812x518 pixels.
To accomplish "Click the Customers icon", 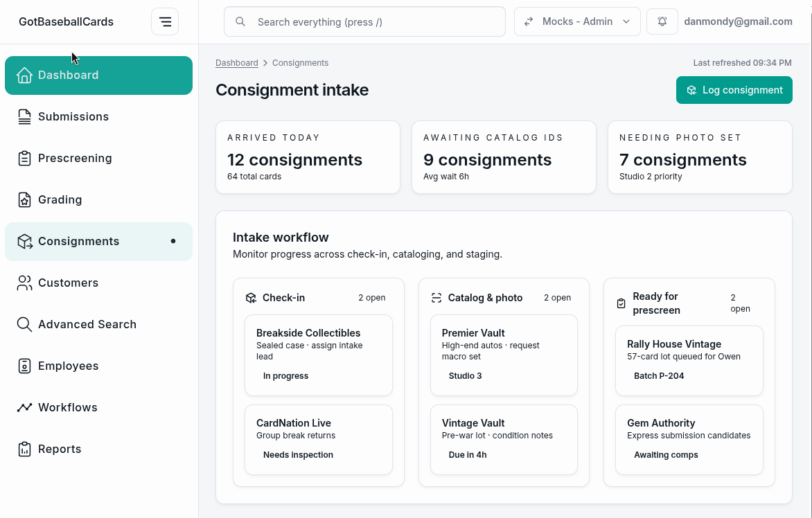I will 24,283.
